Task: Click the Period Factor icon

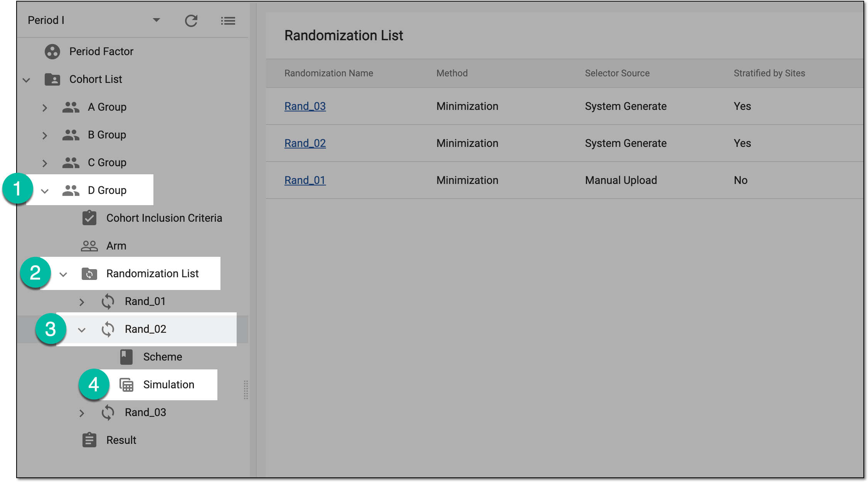Action: click(52, 51)
